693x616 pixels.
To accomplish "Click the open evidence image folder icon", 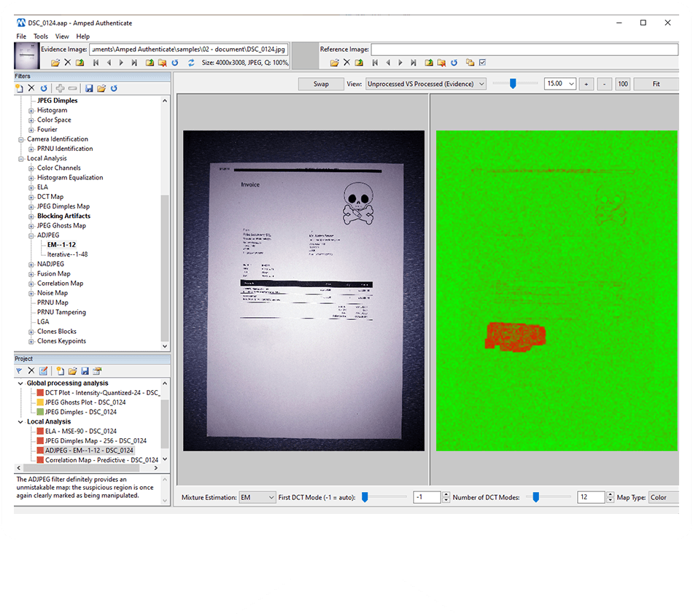I will point(55,63).
